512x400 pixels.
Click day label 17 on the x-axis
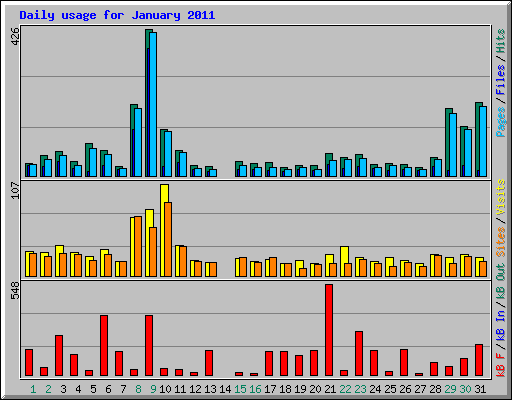[x=270, y=389]
